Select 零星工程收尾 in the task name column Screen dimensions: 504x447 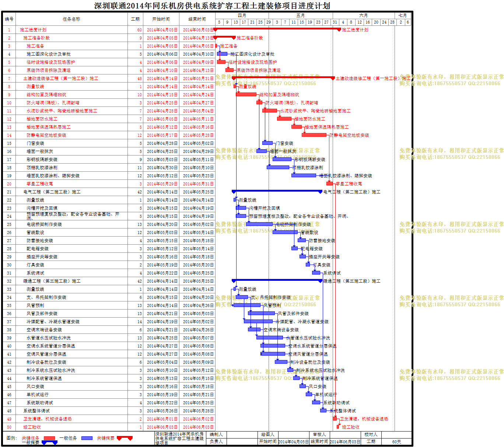coord(40,184)
